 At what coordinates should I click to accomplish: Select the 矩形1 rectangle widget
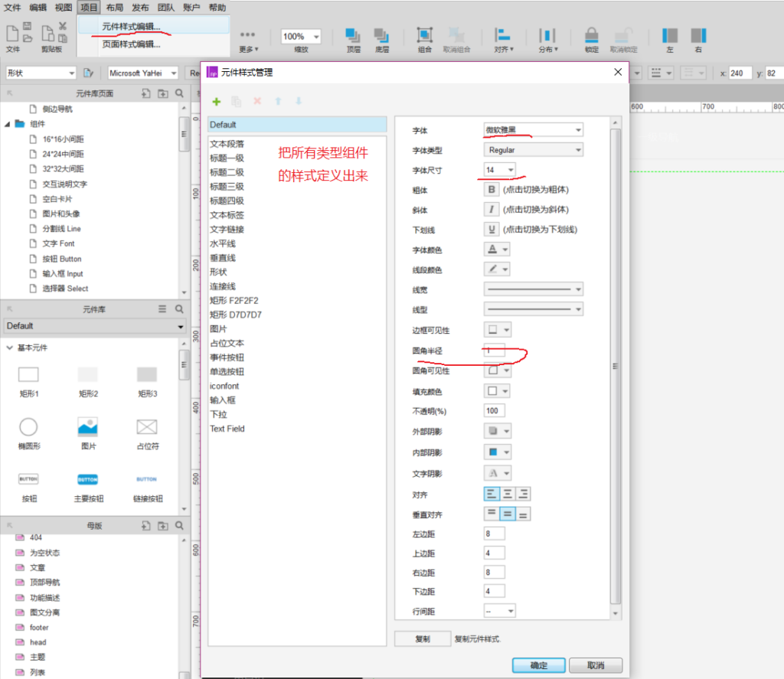click(28, 374)
